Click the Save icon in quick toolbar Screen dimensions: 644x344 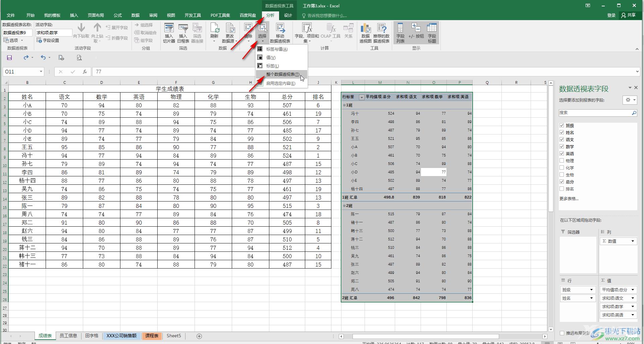tap(9, 58)
